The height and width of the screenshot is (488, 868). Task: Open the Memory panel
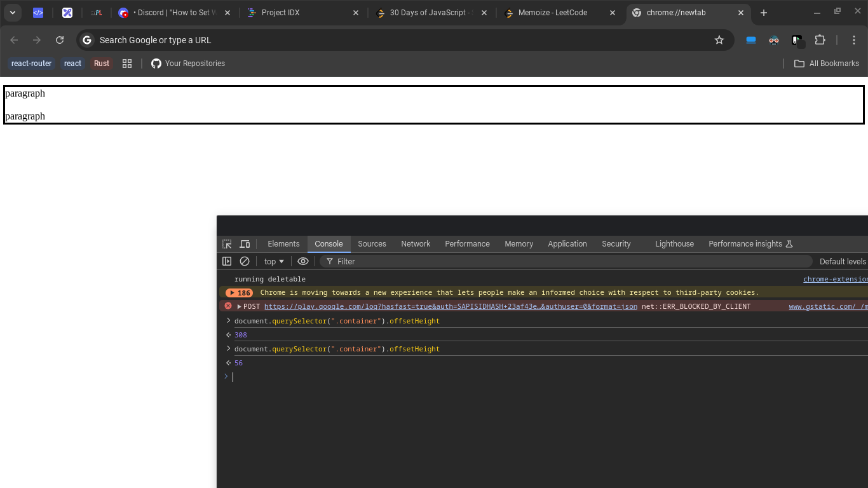[x=519, y=244]
